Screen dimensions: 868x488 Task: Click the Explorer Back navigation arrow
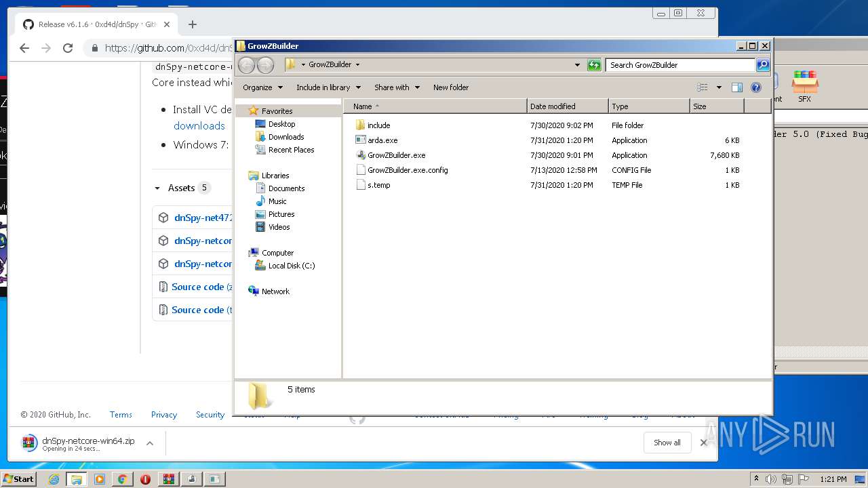(x=247, y=65)
